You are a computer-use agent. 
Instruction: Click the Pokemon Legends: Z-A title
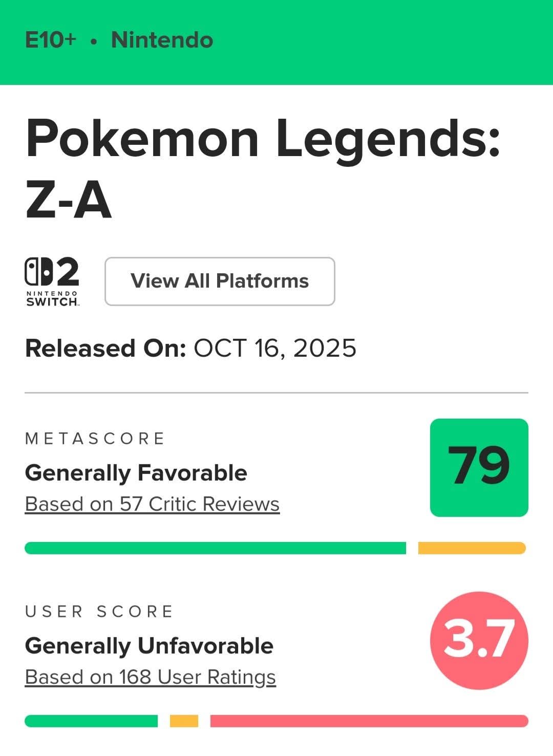(261, 167)
